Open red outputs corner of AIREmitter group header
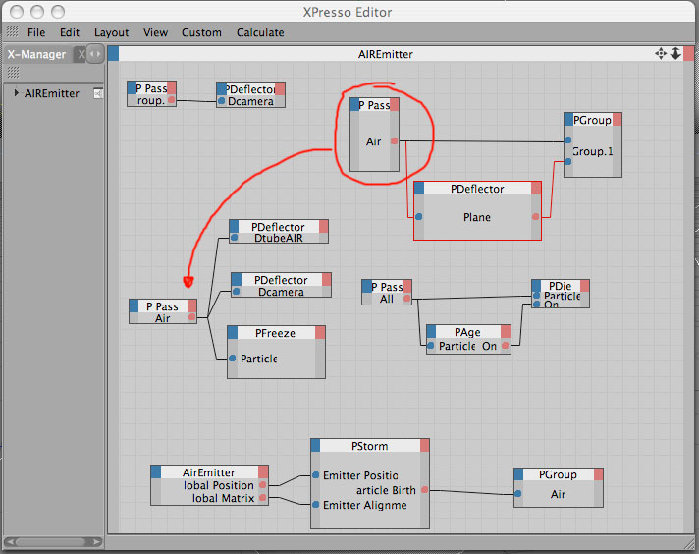The image size is (699, 554). point(688,54)
